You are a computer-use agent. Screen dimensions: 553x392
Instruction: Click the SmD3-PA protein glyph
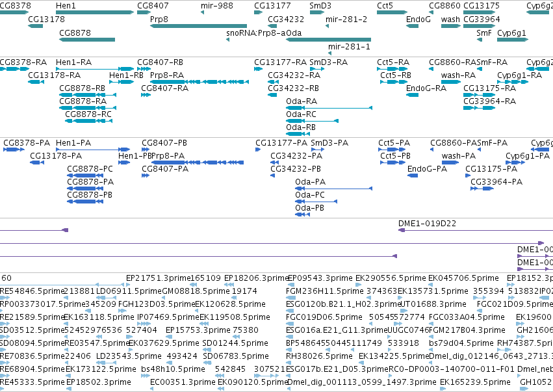click(318, 150)
